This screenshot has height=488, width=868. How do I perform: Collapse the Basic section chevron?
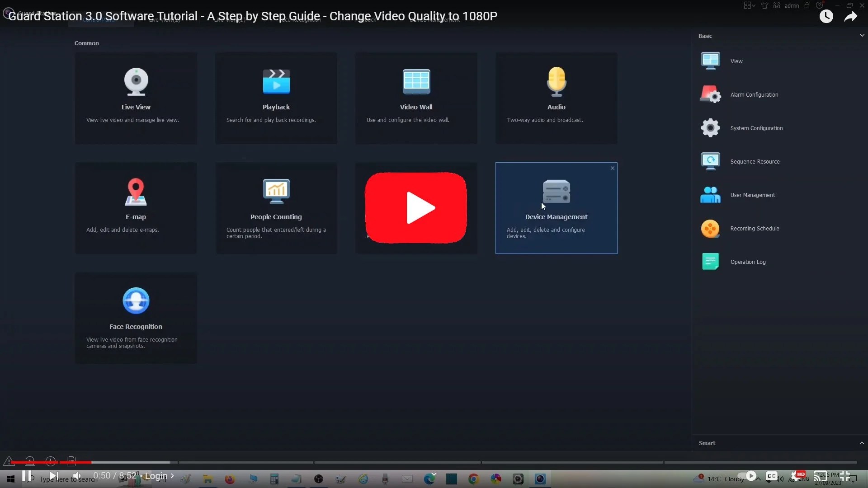[862, 35]
